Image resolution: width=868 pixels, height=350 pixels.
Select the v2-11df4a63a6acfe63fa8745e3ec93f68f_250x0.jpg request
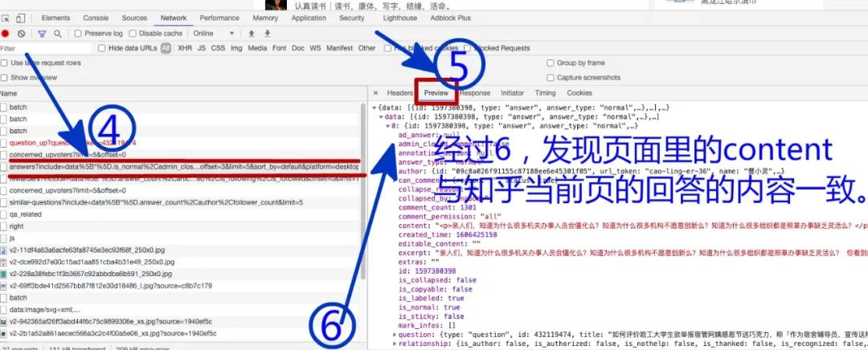click(180, 250)
